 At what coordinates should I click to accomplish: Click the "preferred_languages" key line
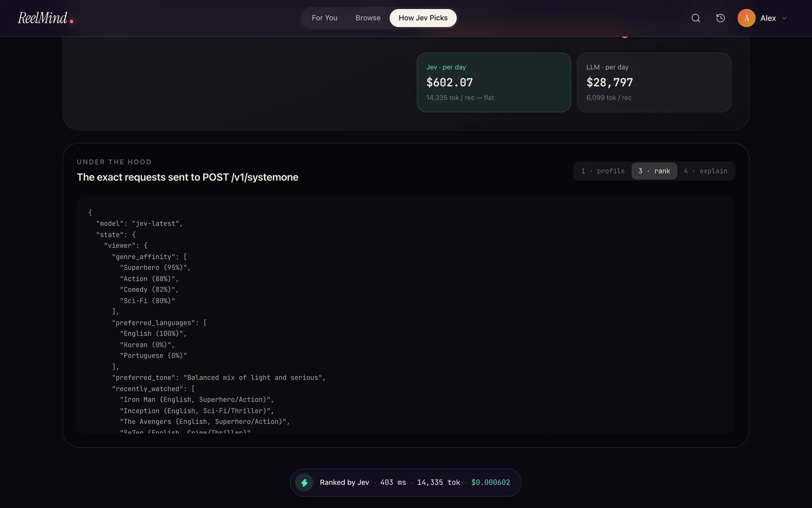click(159, 322)
